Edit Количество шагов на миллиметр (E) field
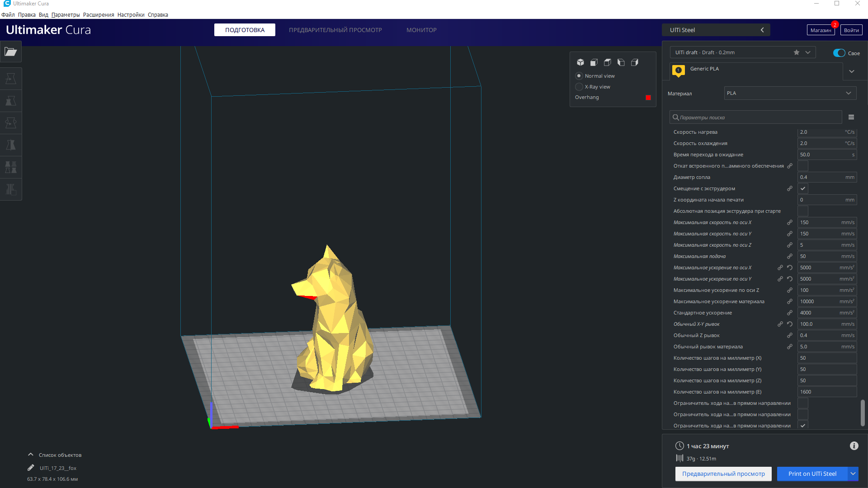This screenshot has width=868, height=488. [x=827, y=392]
